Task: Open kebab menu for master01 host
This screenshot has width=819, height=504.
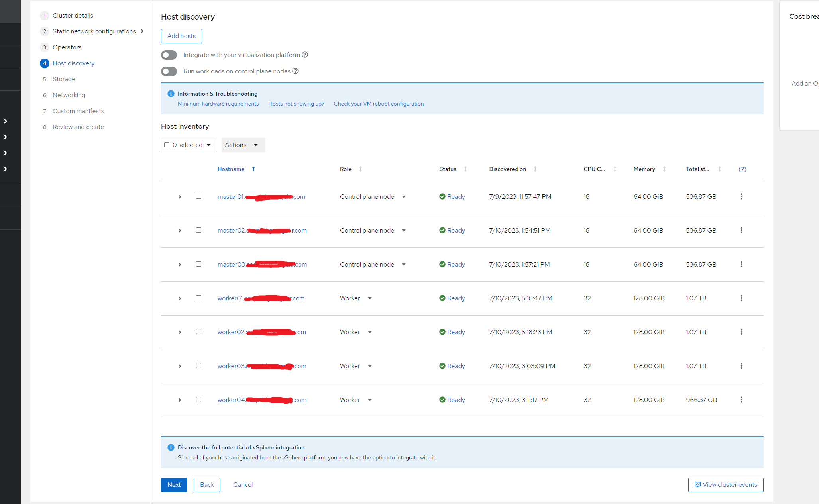Action: [741, 196]
